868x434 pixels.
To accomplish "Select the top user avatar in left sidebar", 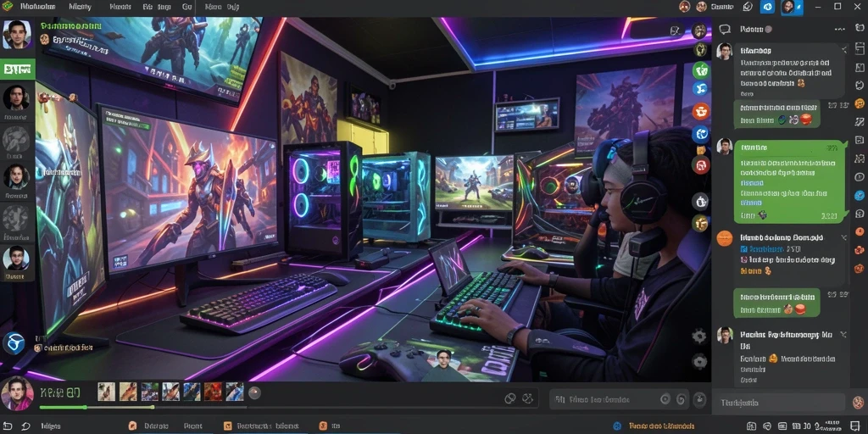I will pos(17,35).
